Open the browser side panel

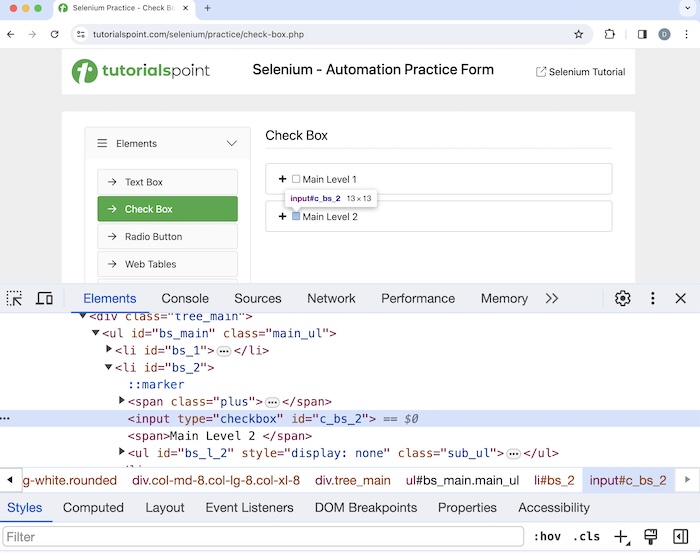(x=642, y=34)
